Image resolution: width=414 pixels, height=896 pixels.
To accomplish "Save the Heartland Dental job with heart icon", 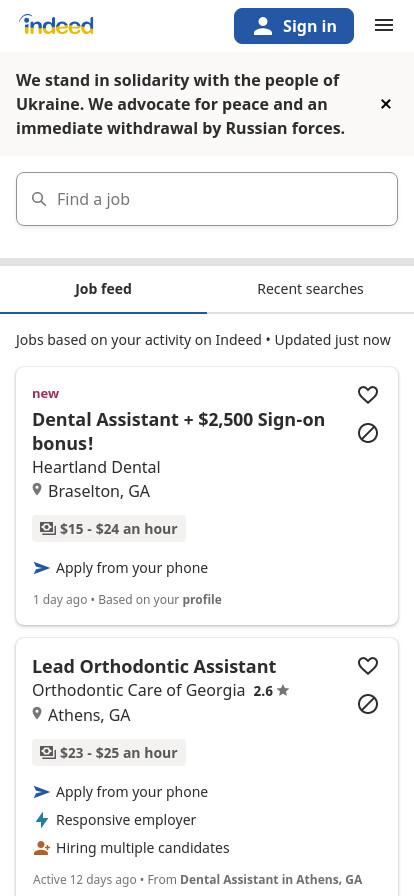I will 368,394.
